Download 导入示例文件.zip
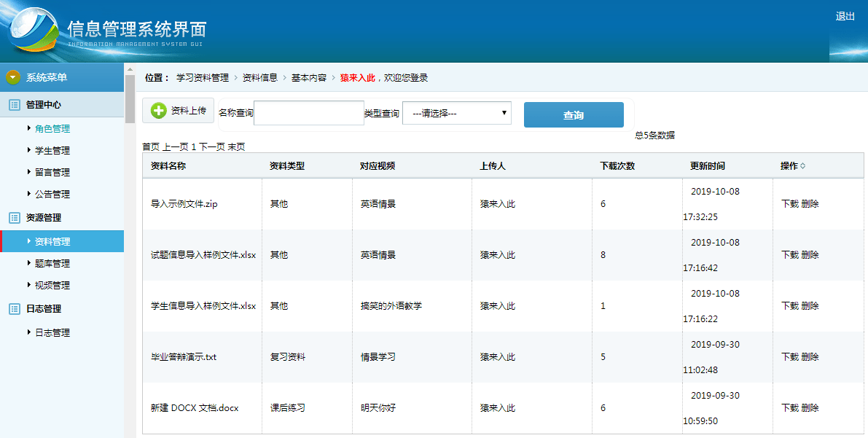 [790, 204]
